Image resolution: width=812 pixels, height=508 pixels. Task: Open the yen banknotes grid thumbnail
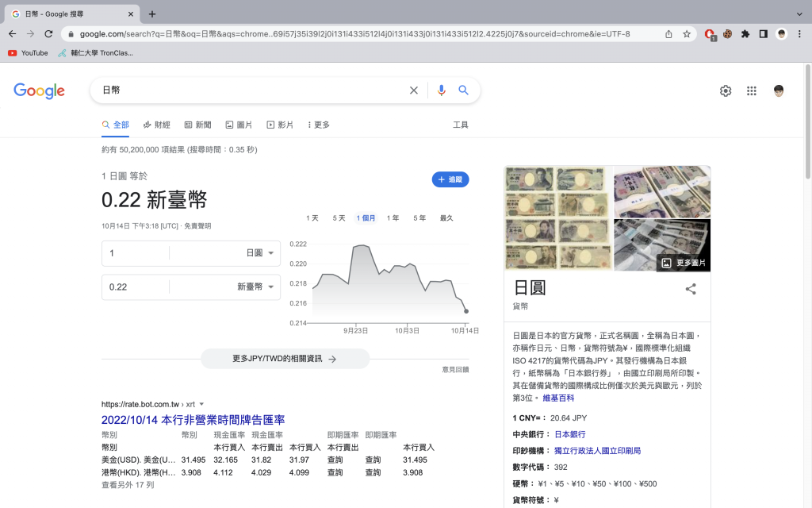click(x=558, y=217)
